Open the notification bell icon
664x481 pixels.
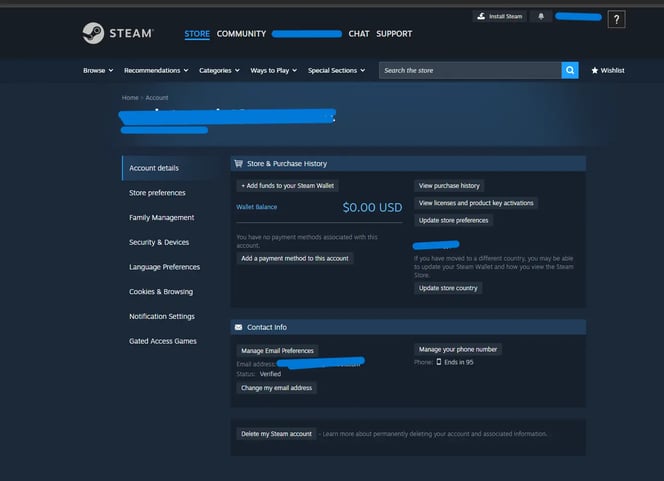(x=541, y=17)
